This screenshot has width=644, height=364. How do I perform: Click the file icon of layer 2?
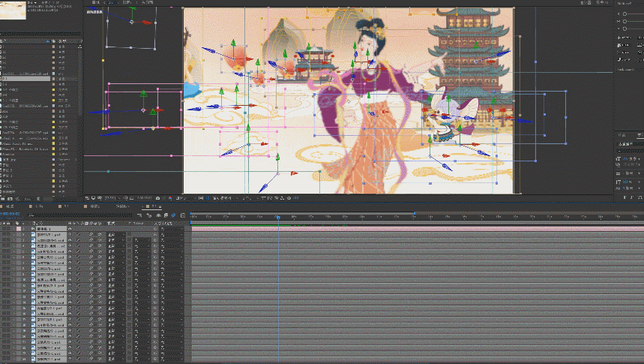tap(33, 234)
